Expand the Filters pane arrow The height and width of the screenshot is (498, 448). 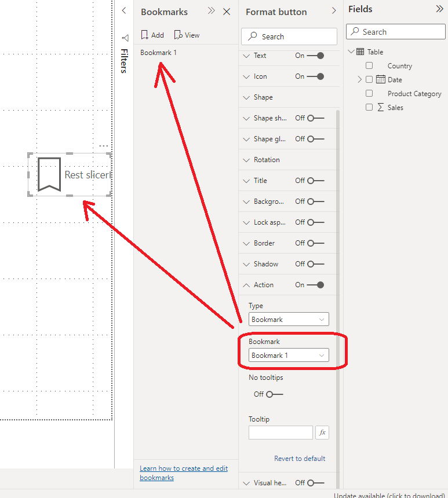click(124, 11)
